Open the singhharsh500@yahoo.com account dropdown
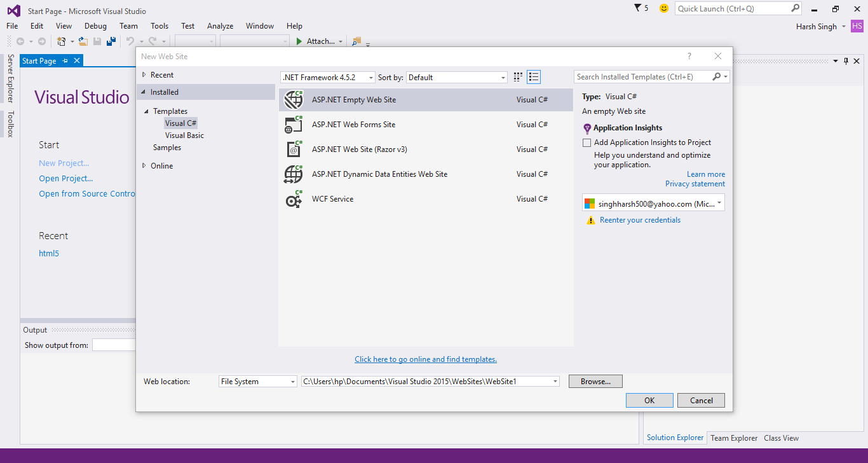 tap(653, 204)
